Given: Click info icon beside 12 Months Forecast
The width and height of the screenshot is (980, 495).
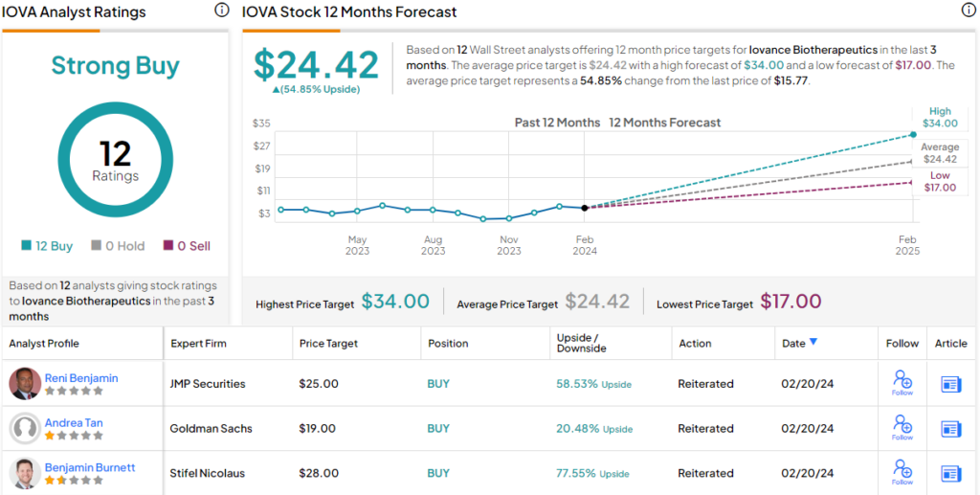Looking at the screenshot, I should coord(968,11).
